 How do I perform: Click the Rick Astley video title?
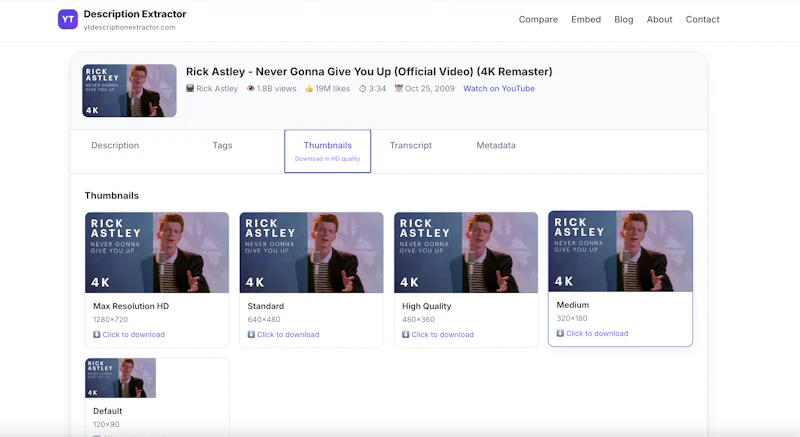(369, 71)
